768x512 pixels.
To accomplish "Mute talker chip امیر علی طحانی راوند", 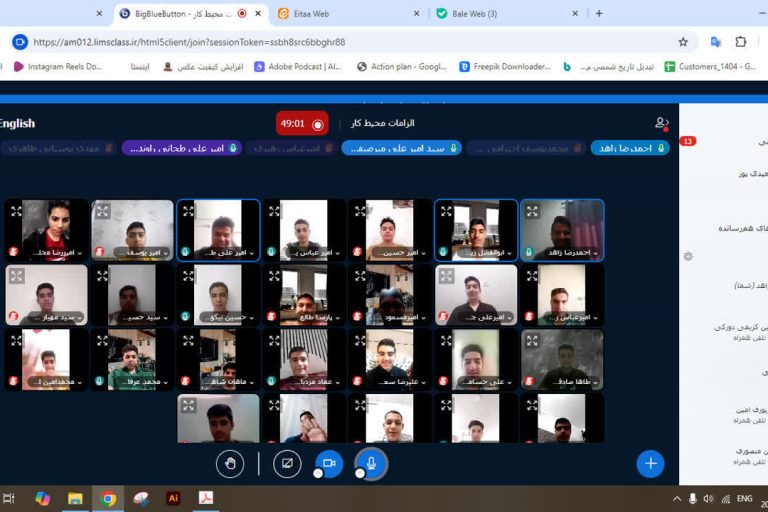I will pyautogui.click(x=182, y=148).
